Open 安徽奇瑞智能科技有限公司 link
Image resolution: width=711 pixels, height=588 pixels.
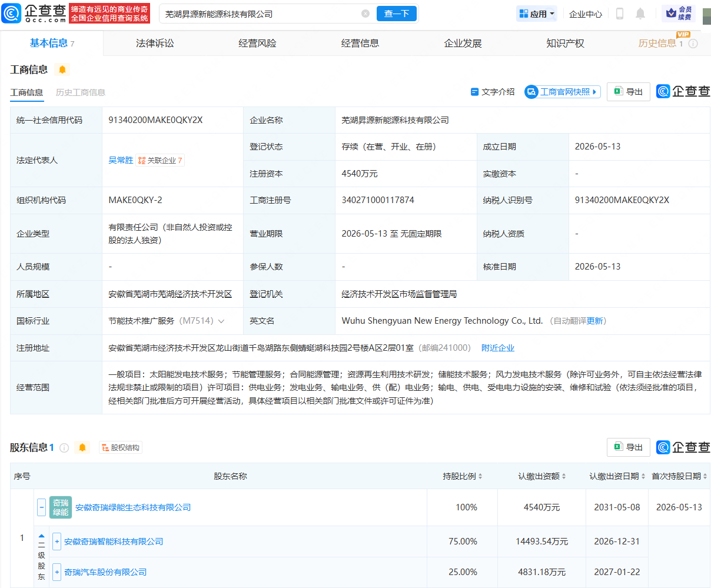click(x=114, y=542)
